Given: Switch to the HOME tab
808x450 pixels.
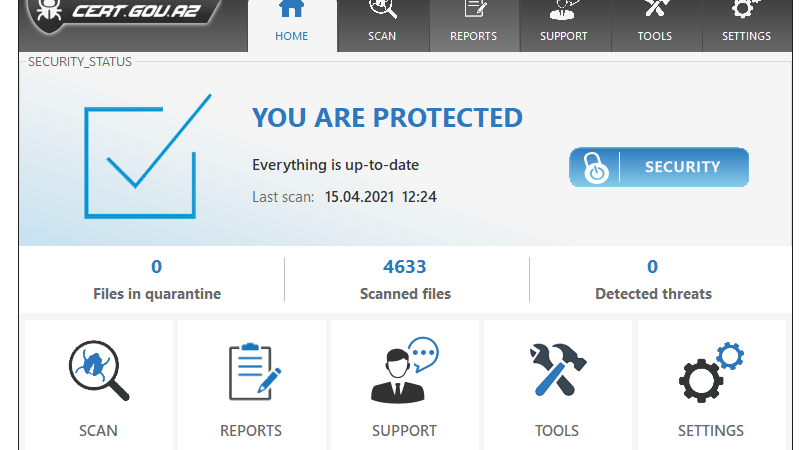Looking at the screenshot, I should pyautogui.click(x=292, y=24).
